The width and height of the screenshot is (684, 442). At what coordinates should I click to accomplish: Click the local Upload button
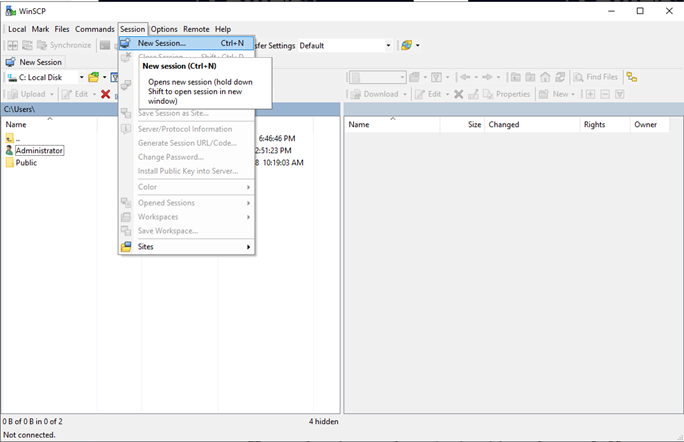27,94
